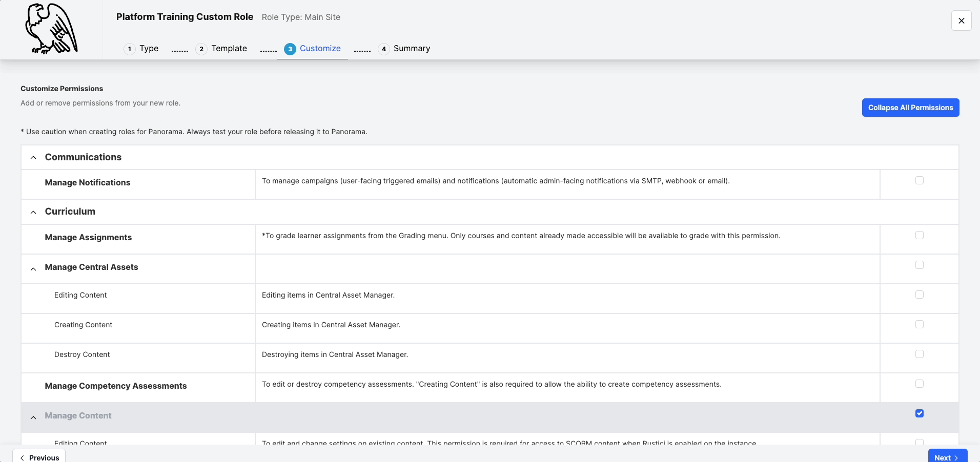
Task: Close the role wizard with X
Action: [x=961, y=20]
